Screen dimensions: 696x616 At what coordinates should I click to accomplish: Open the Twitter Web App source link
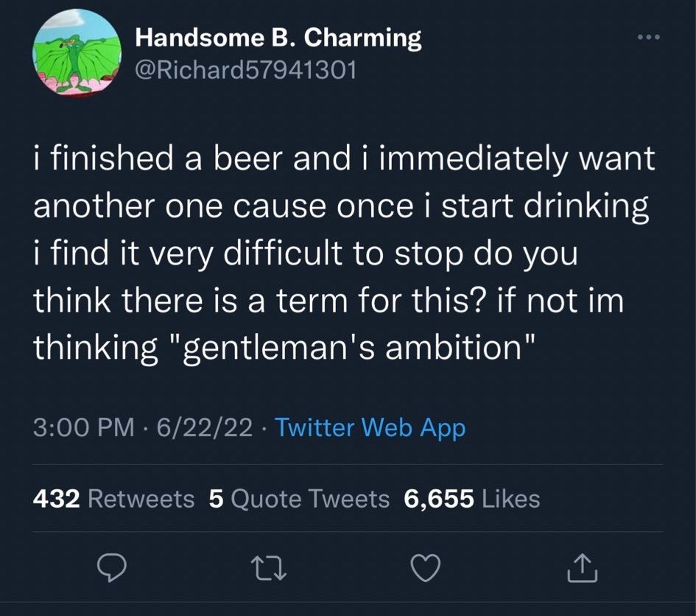370,428
